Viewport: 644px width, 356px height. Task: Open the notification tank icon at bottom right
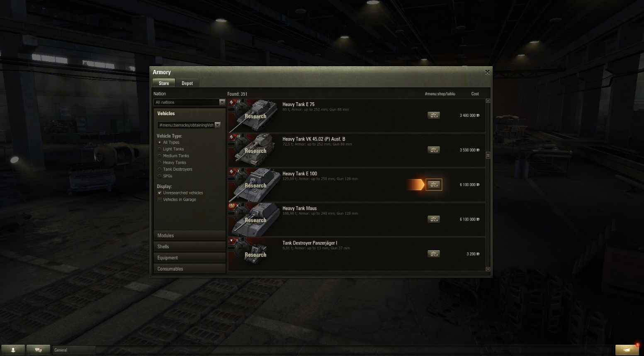[627, 350]
